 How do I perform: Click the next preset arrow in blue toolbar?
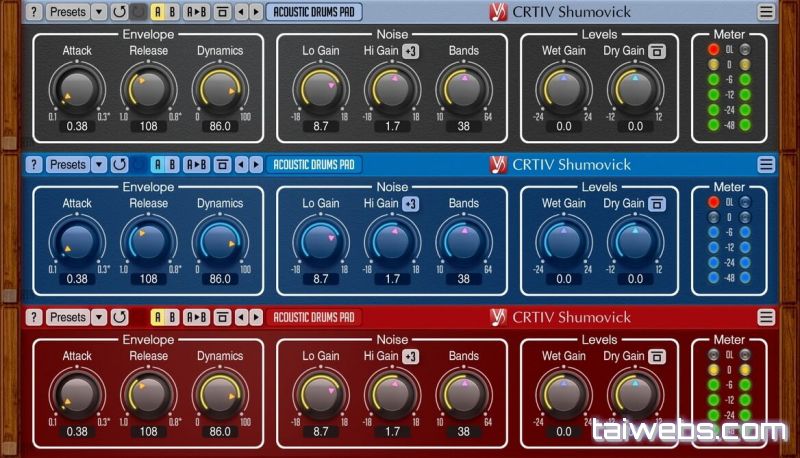[254, 165]
